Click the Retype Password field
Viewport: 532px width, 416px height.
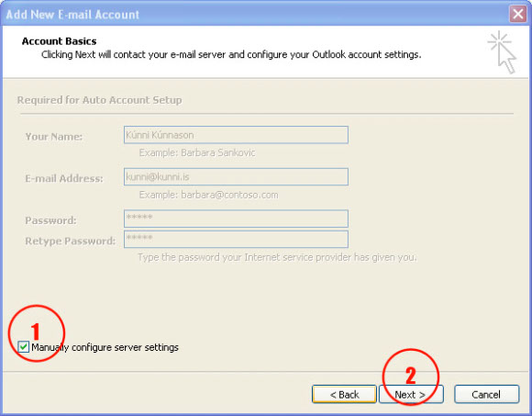236,239
